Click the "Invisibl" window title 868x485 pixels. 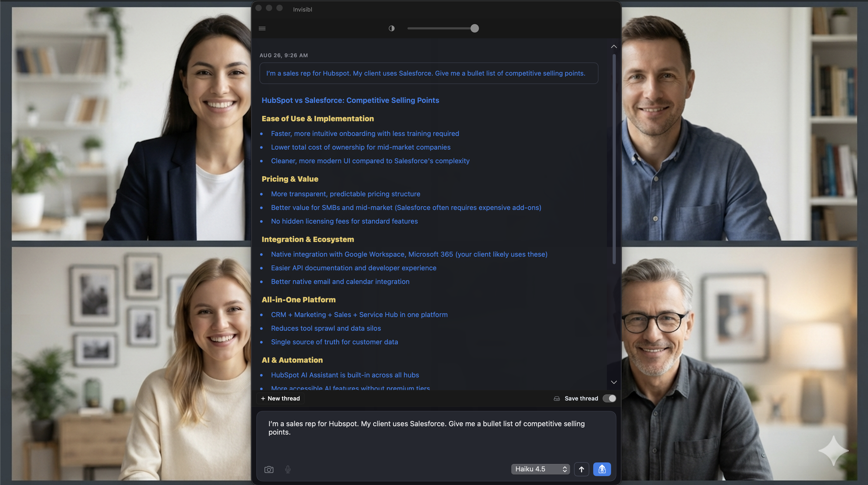click(x=302, y=9)
